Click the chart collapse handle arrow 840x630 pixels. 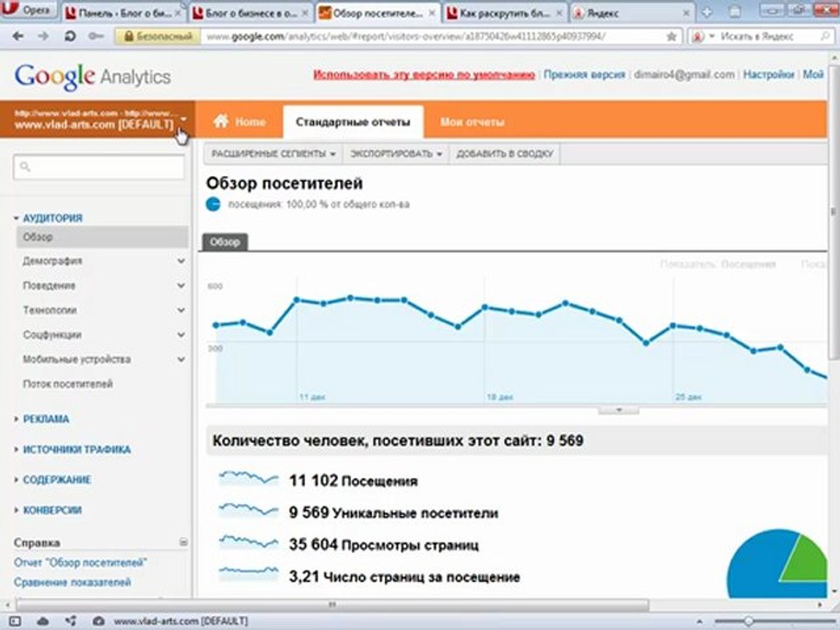(619, 409)
